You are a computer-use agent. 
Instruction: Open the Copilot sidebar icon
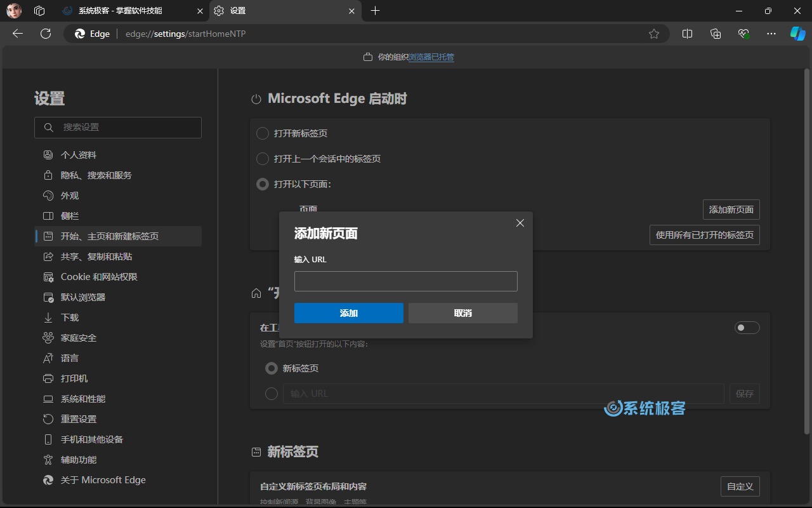point(797,34)
